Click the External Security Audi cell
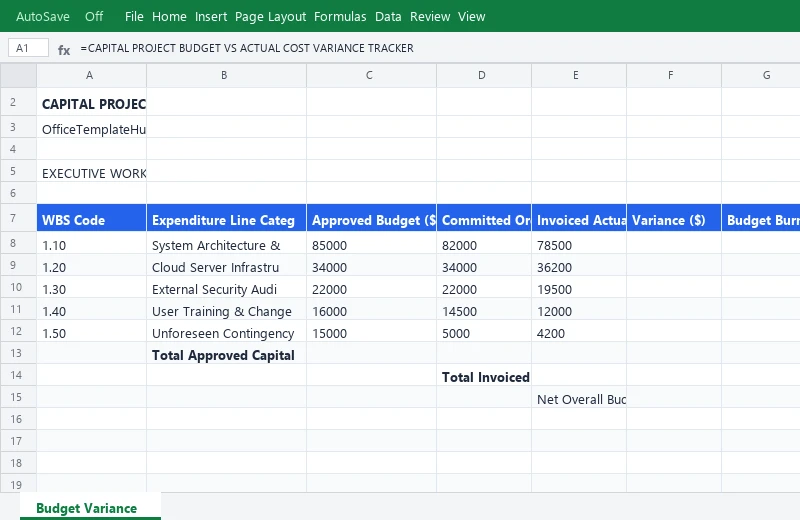Viewport: 800px width, 520px height. point(227,287)
